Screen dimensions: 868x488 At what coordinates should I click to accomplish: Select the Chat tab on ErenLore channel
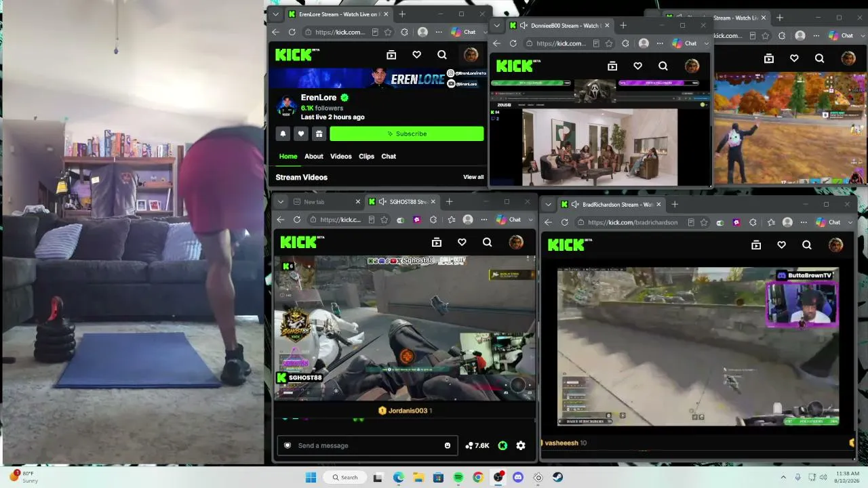pyautogui.click(x=389, y=157)
